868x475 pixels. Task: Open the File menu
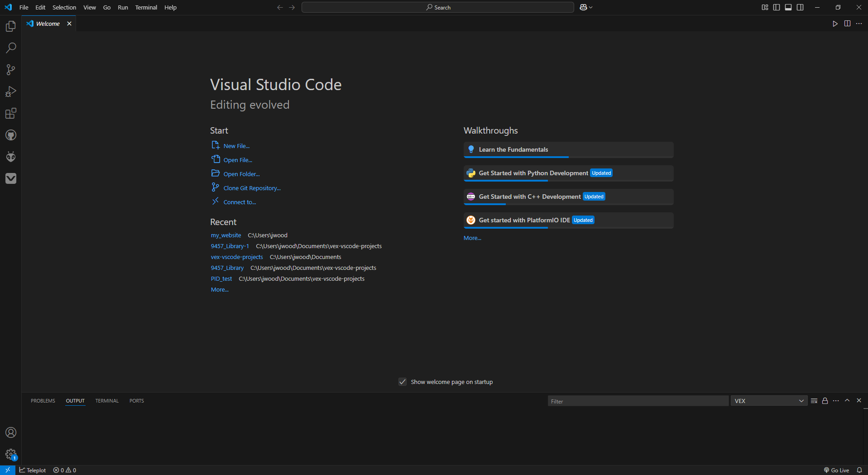pyautogui.click(x=24, y=7)
